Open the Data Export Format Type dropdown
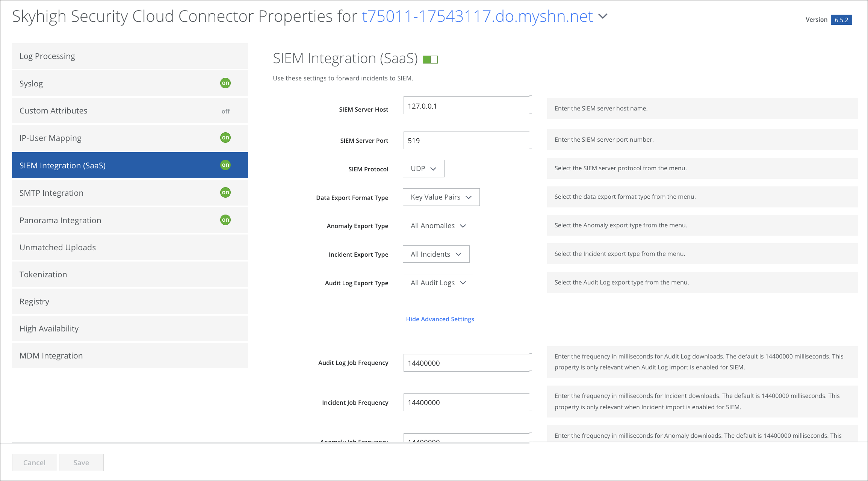 441,197
